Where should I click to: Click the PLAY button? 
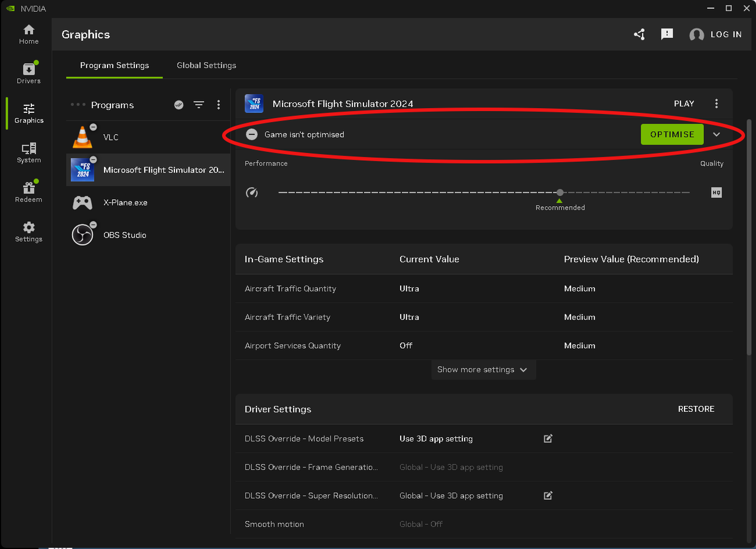click(x=684, y=103)
